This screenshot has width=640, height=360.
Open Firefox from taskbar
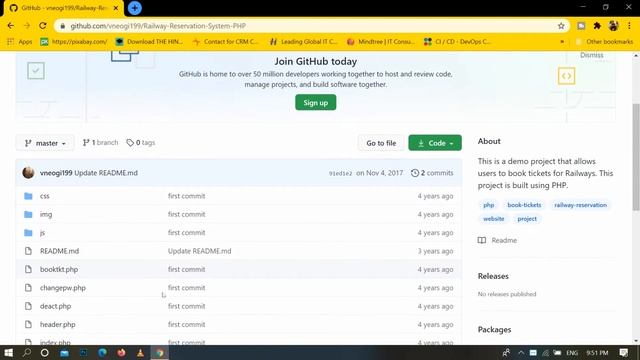[x=121, y=353]
